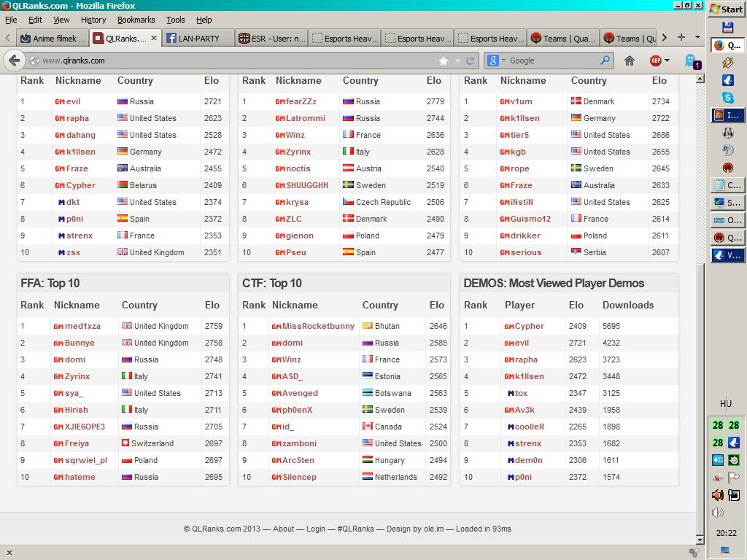
Task: Open med1xza in FFA Top 10
Action: click(x=82, y=326)
